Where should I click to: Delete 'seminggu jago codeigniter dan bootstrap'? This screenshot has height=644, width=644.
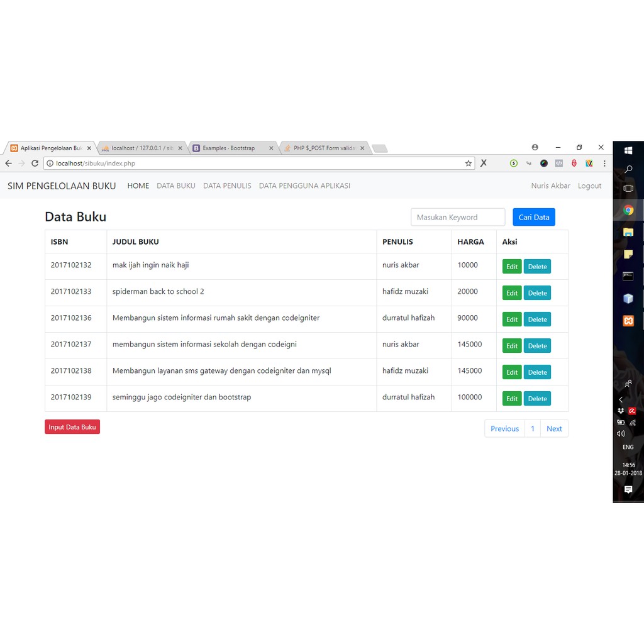[x=537, y=399]
